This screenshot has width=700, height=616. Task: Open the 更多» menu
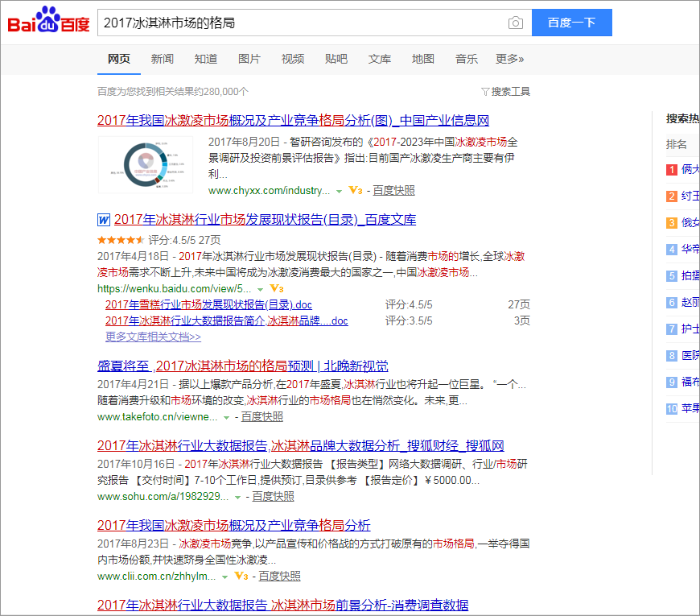[x=509, y=59]
